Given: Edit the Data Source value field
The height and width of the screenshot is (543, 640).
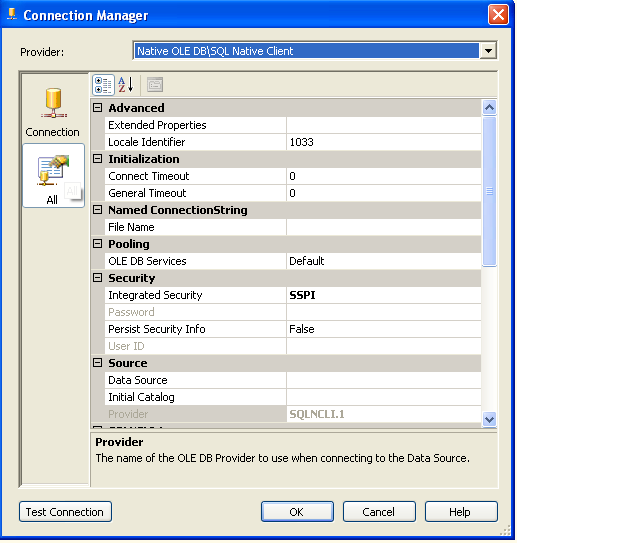Looking at the screenshot, I should click(384, 380).
